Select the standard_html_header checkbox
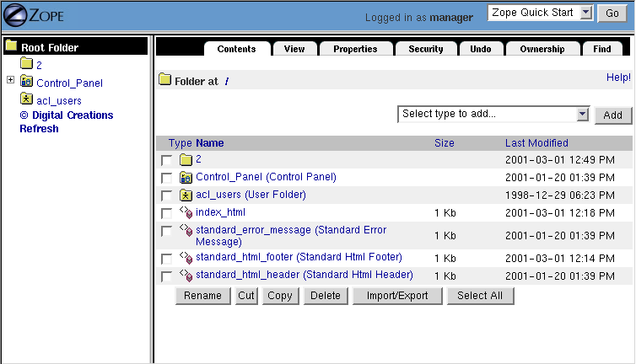The image size is (636, 364). click(x=167, y=276)
